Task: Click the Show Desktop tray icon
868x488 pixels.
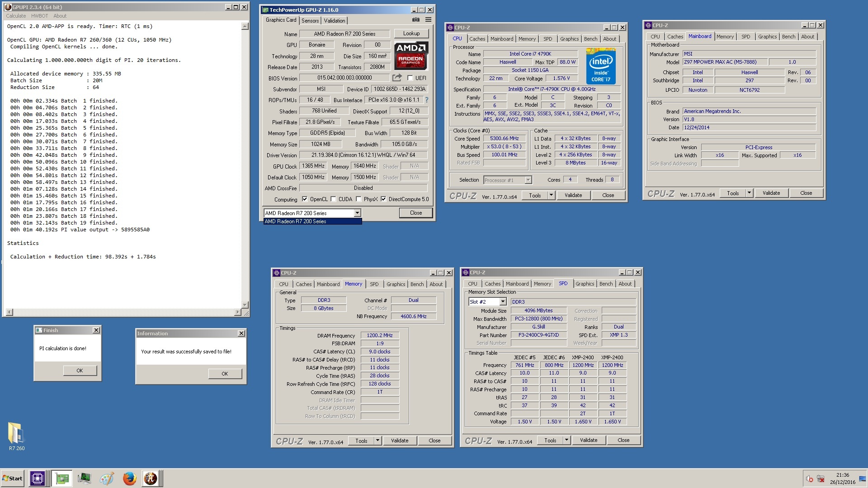Action: [863, 479]
